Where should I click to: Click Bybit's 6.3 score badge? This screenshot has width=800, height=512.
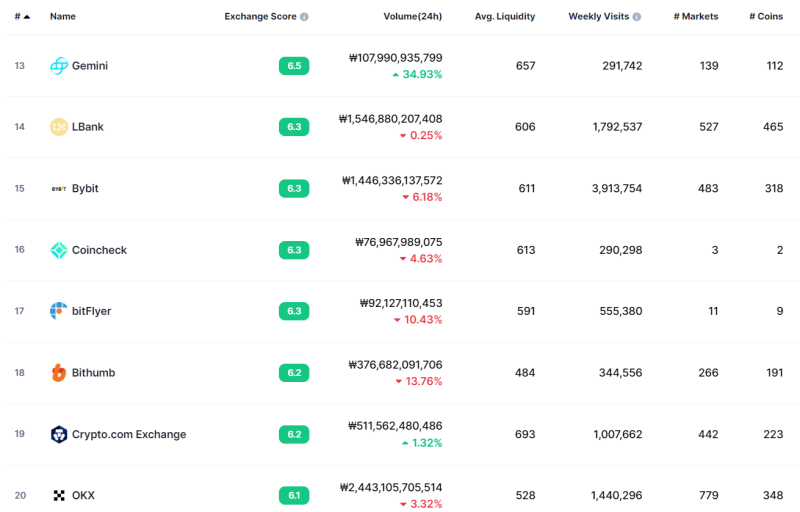294,189
